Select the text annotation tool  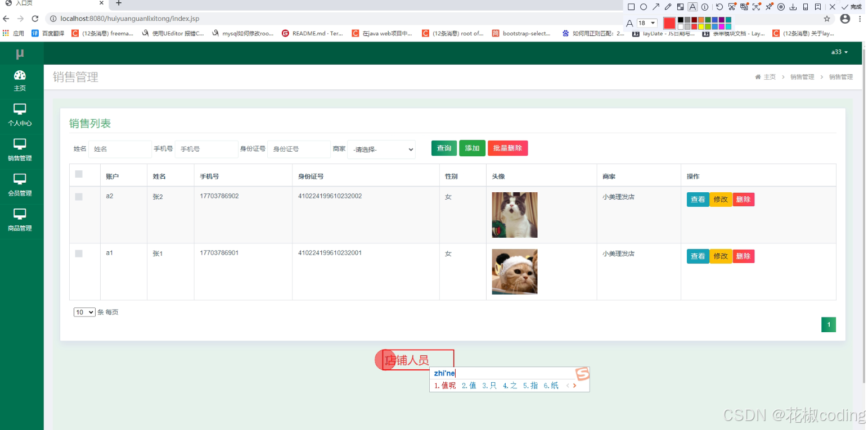coord(692,6)
